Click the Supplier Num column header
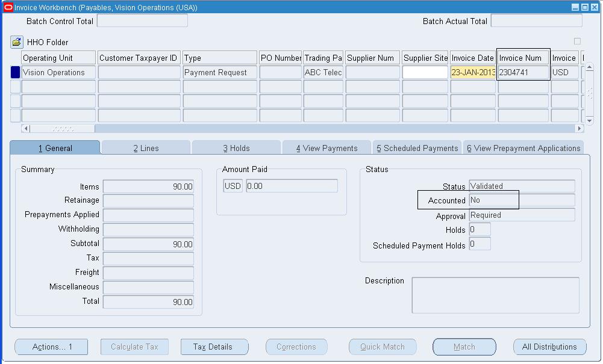 point(372,57)
